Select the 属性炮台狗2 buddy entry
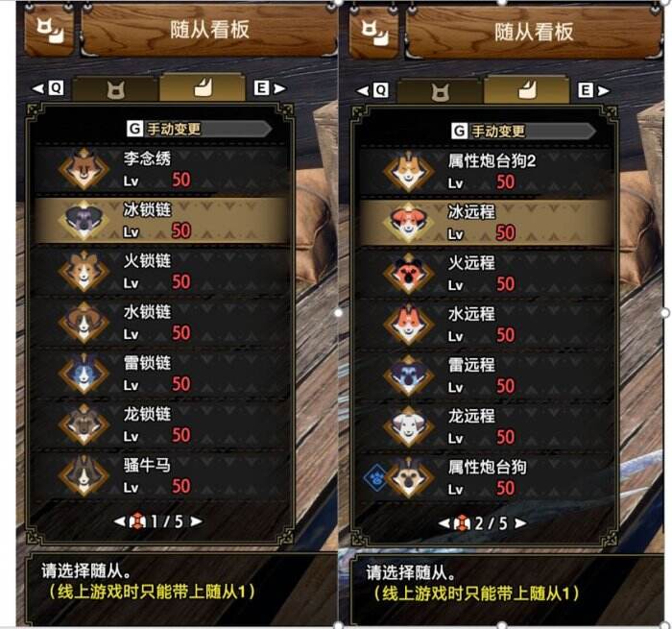 click(485, 172)
